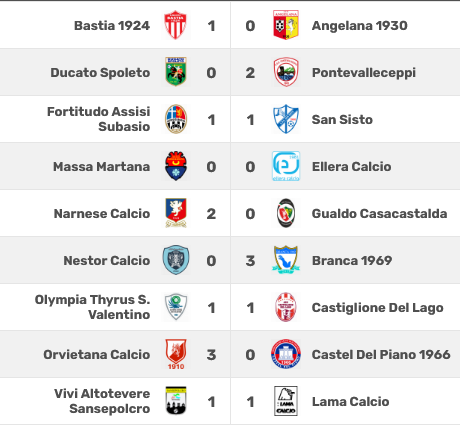Open the Castel Del Piano 1966 logo

pos(286,354)
